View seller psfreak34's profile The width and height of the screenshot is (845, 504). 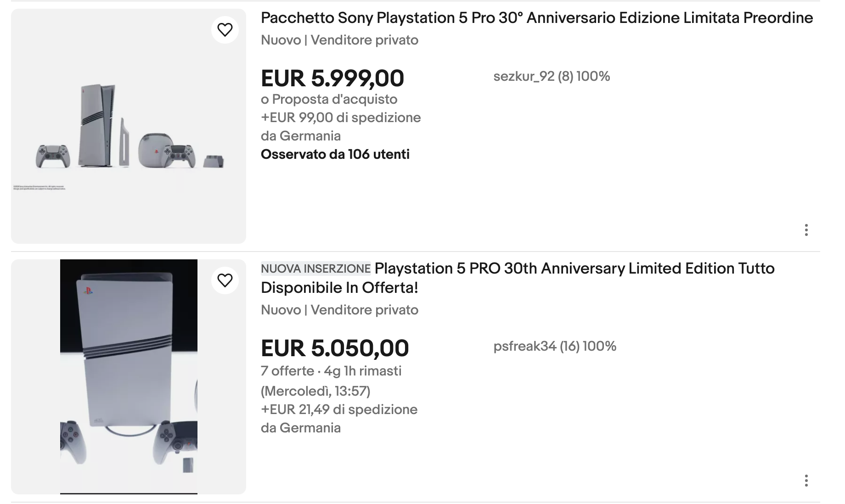pyautogui.click(x=554, y=346)
